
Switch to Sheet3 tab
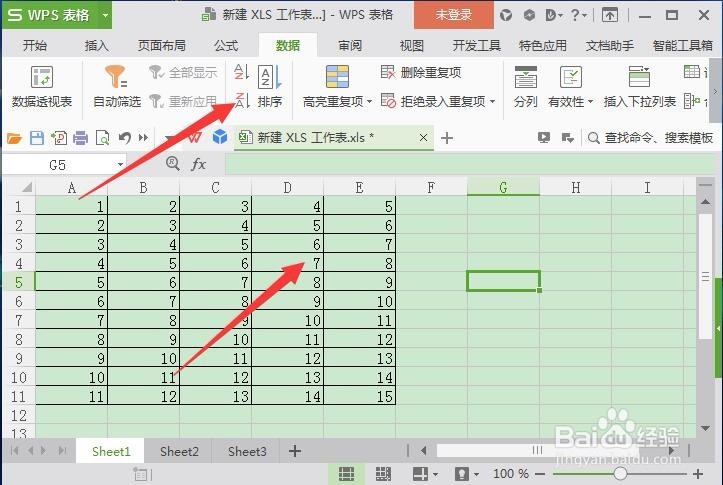(247, 451)
